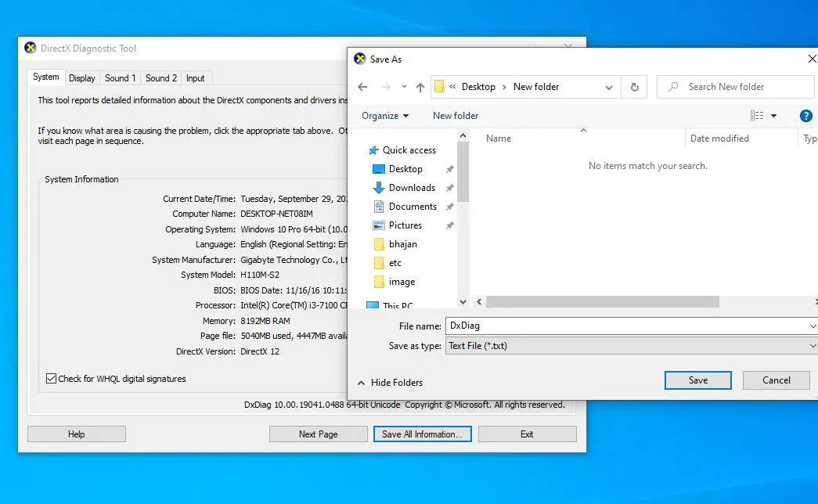Select the bhajan folder in sidebar
This screenshot has width=818, height=504.
[x=404, y=244]
